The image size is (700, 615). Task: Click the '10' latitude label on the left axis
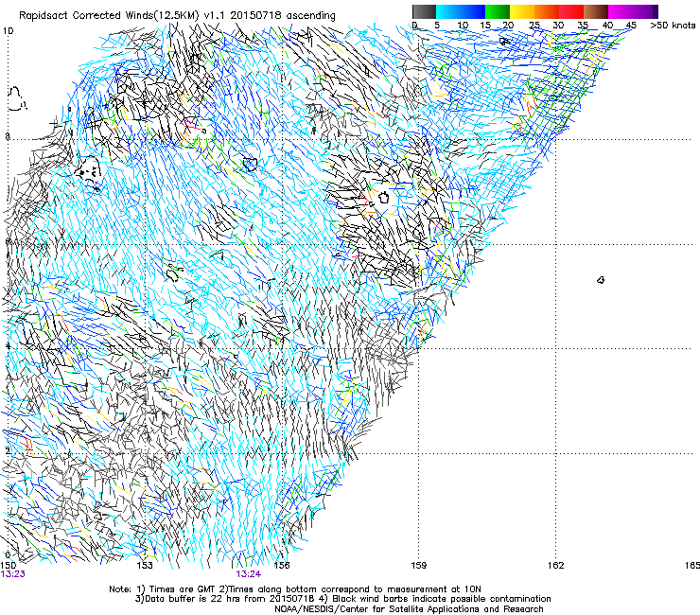[x=8, y=31]
